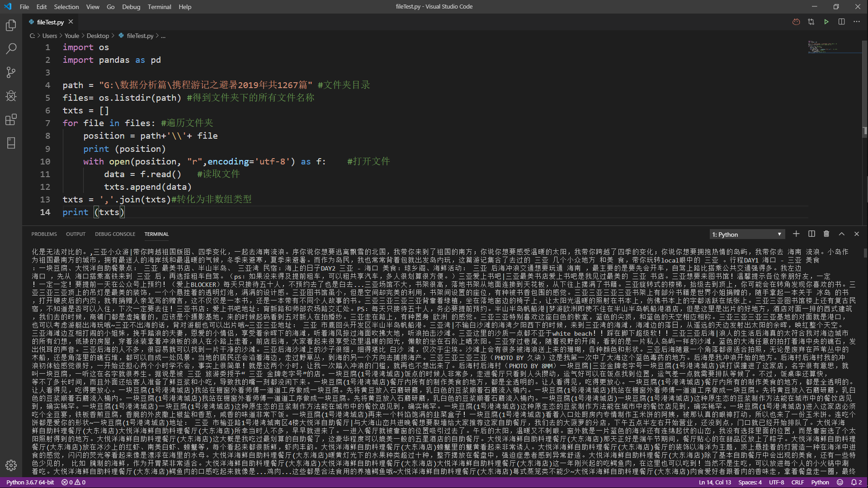Toggle terminal panel maximize with chevron

(841, 234)
